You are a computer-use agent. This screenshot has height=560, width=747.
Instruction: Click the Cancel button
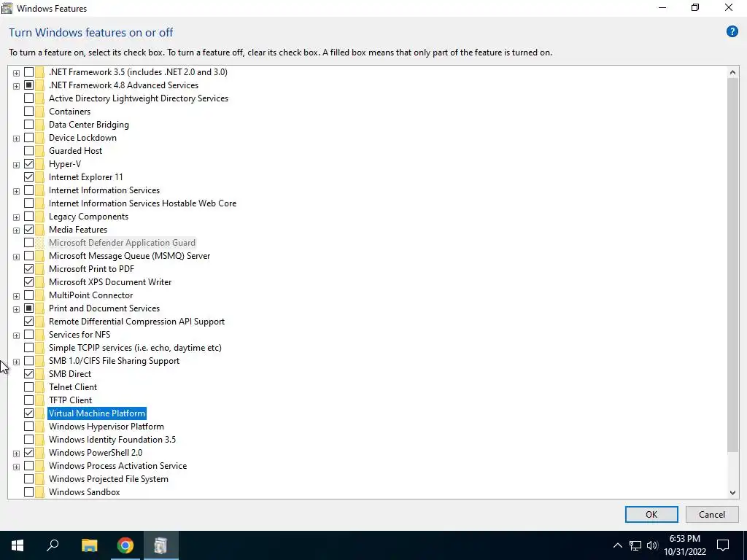coord(712,514)
